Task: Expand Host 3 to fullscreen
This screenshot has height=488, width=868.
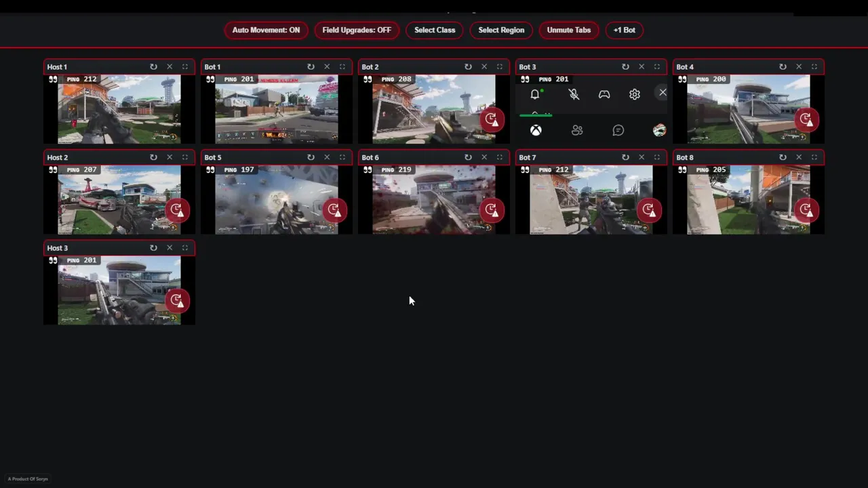Action: click(x=184, y=248)
